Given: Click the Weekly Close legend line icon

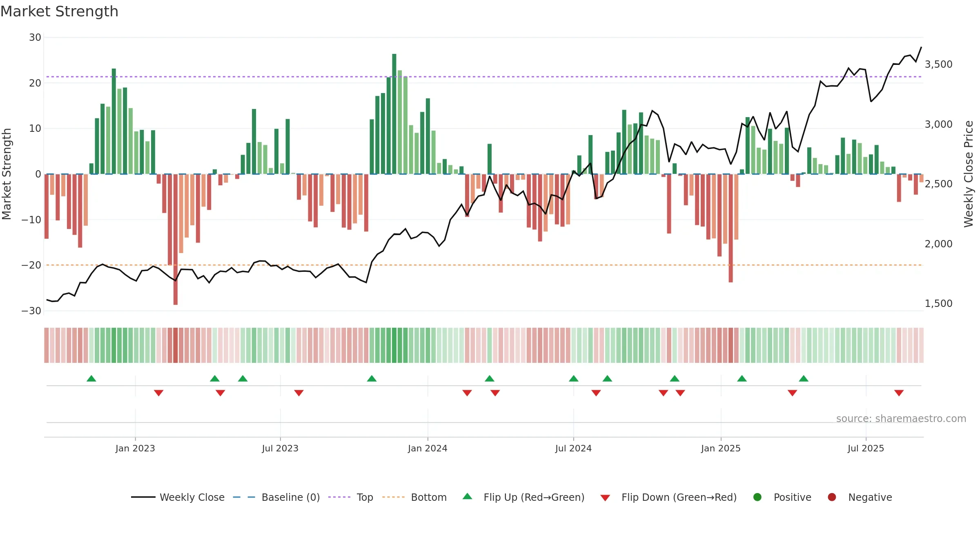Looking at the screenshot, I should [x=143, y=497].
